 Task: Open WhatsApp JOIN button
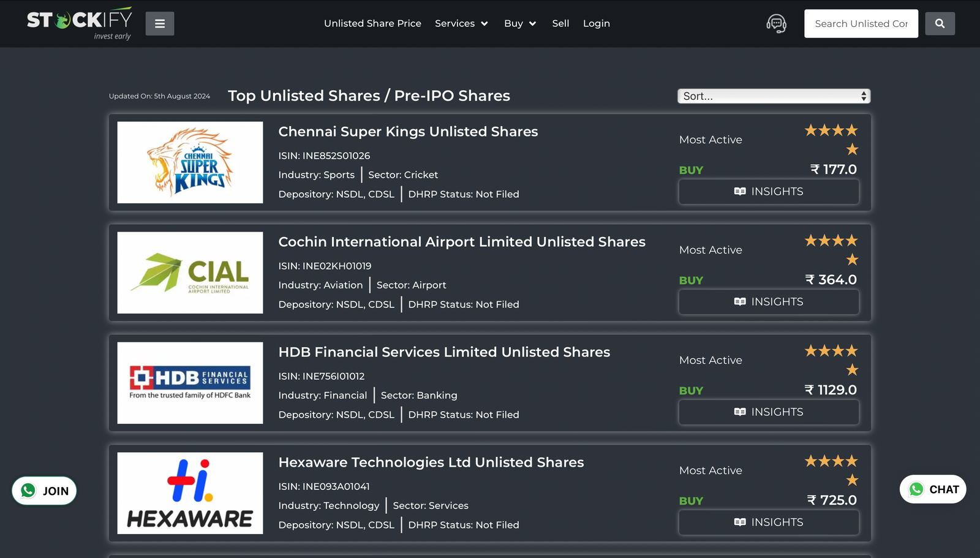(x=44, y=491)
